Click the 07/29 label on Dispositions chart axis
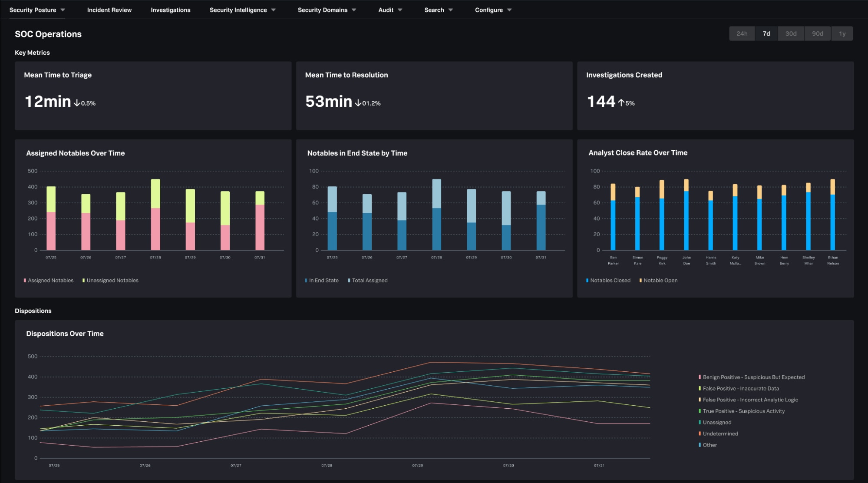868x483 pixels. [417, 465]
